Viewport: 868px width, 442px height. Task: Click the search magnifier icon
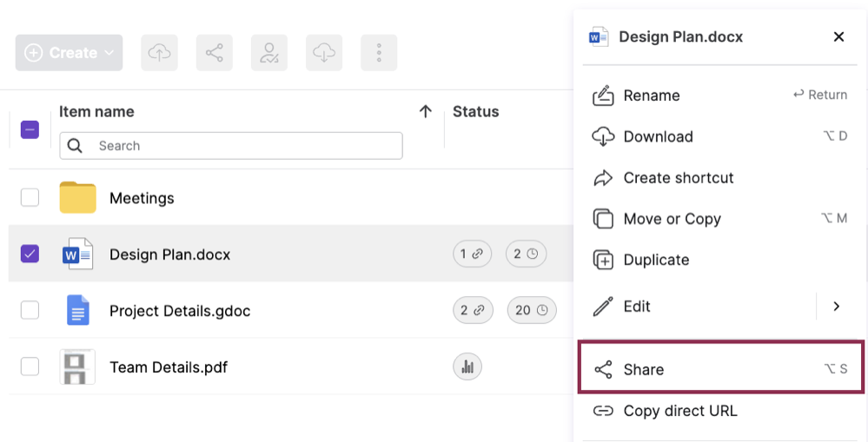75,146
